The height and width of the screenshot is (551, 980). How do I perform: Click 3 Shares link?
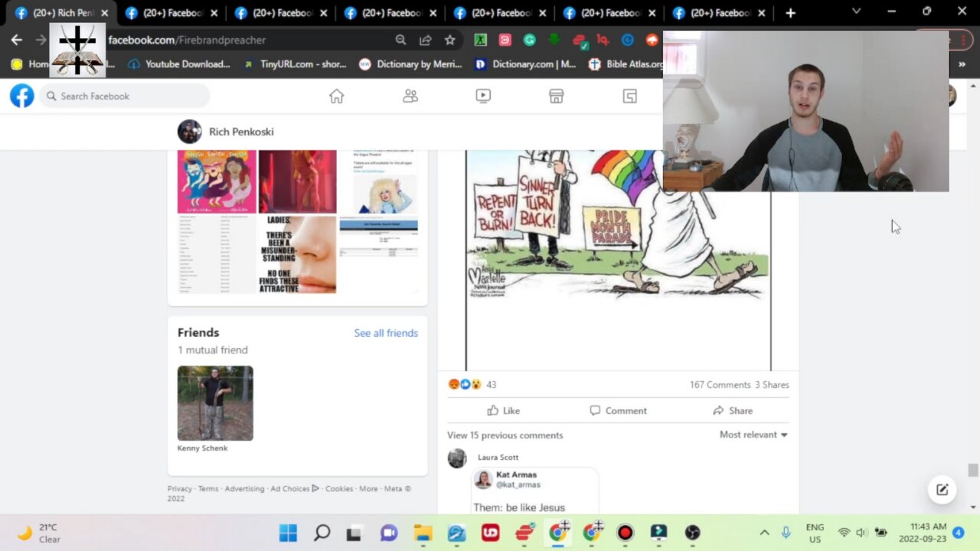[772, 385]
